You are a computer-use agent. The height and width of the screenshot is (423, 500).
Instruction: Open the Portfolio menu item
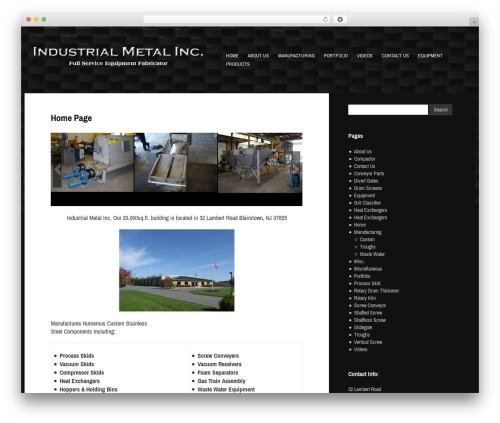click(x=336, y=56)
